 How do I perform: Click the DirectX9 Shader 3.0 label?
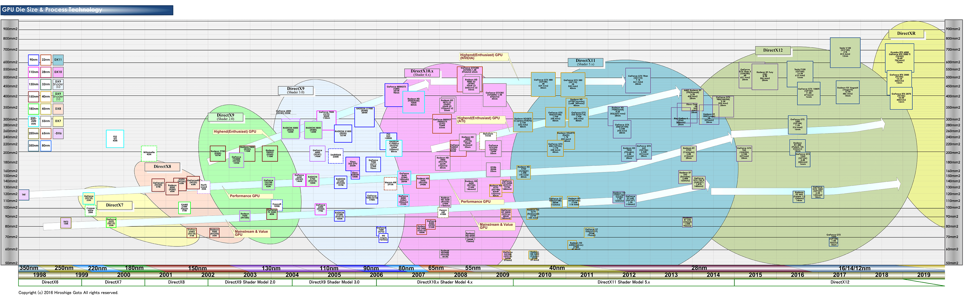pyautogui.click(x=296, y=90)
